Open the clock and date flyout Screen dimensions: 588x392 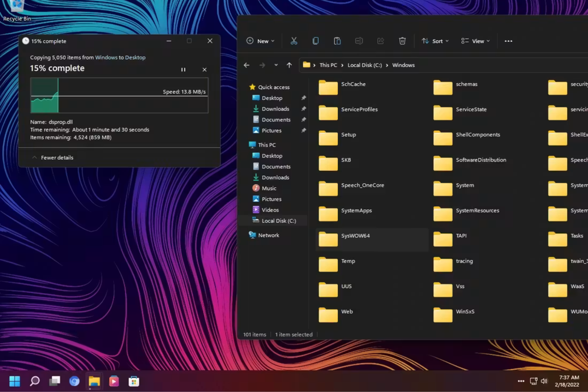(567, 381)
